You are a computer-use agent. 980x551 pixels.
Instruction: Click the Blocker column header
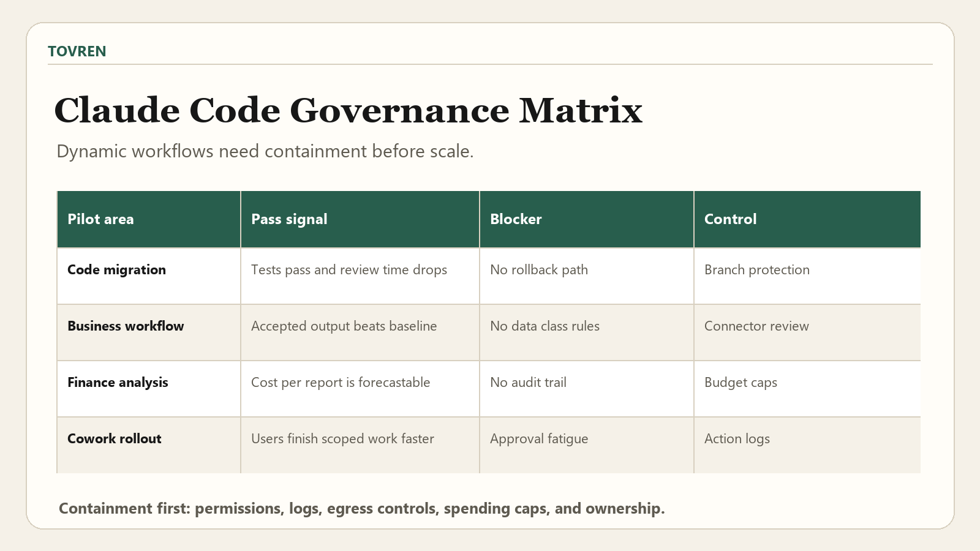click(x=587, y=219)
